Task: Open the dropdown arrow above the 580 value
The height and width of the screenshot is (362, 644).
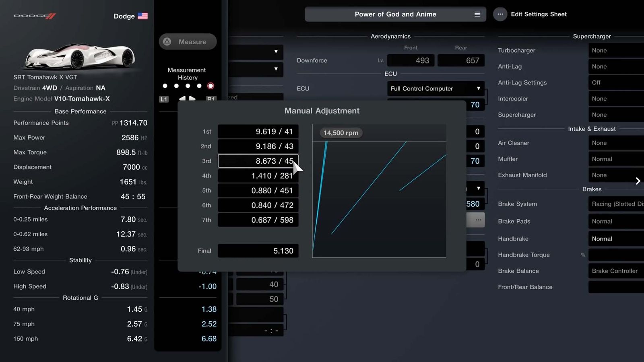Action: pyautogui.click(x=478, y=188)
